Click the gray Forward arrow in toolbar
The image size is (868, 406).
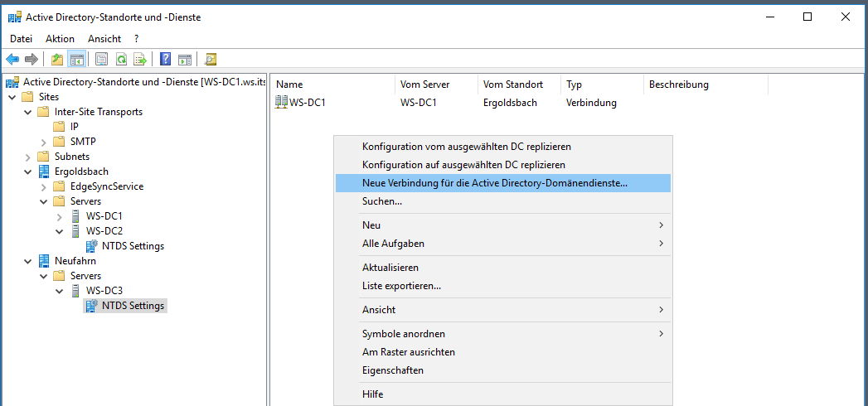tap(31, 59)
